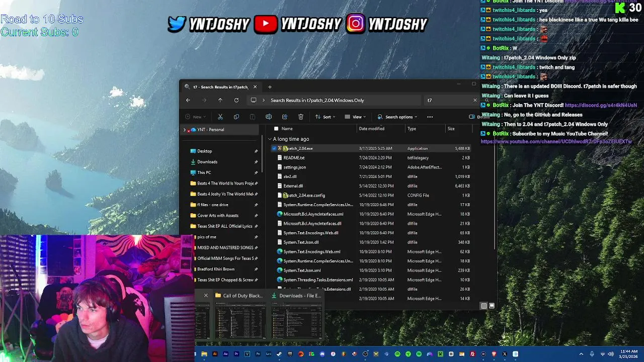Open Desktop in the navigation pane
The height and width of the screenshot is (362, 644).
click(204, 151)
